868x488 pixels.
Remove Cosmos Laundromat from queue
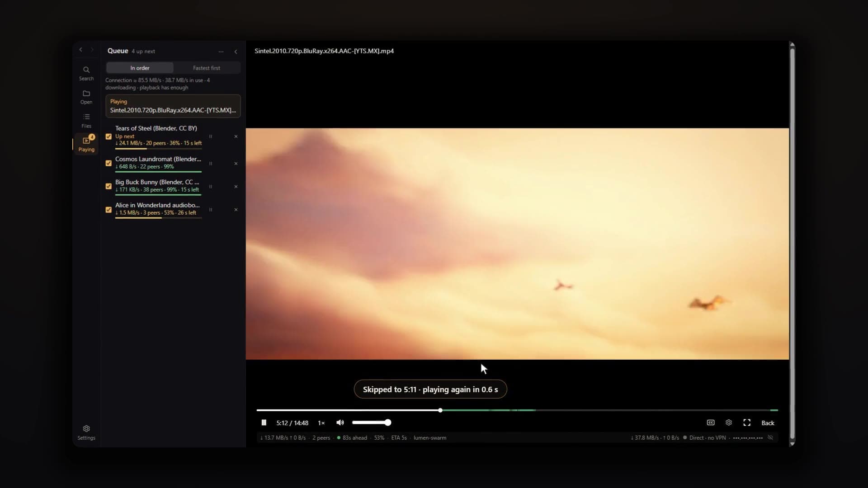point(236,164)
